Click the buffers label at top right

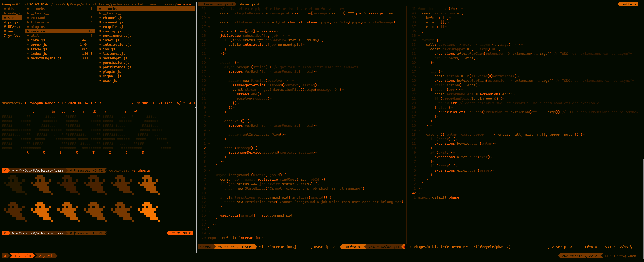click(628, 4)
